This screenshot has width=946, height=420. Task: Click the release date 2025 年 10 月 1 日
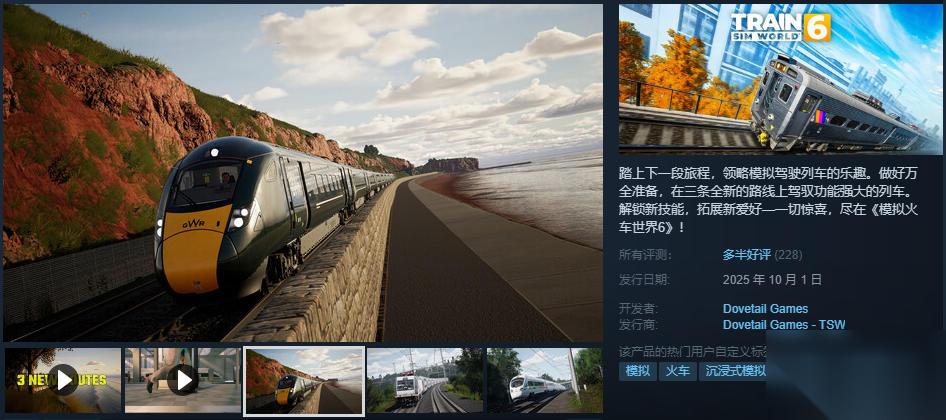[x=772, y=279]
